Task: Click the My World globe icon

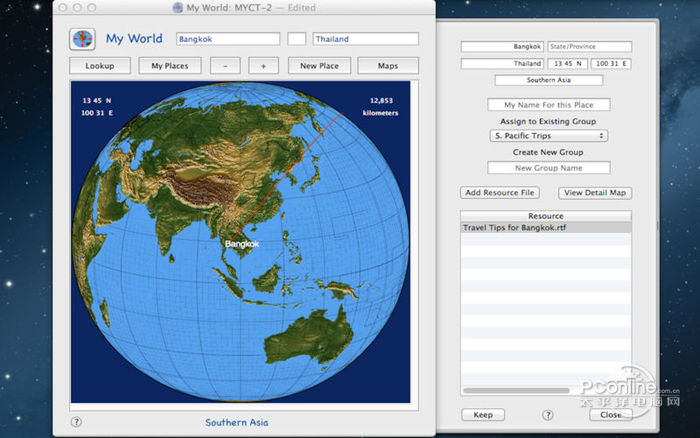Action: (82, 39)
